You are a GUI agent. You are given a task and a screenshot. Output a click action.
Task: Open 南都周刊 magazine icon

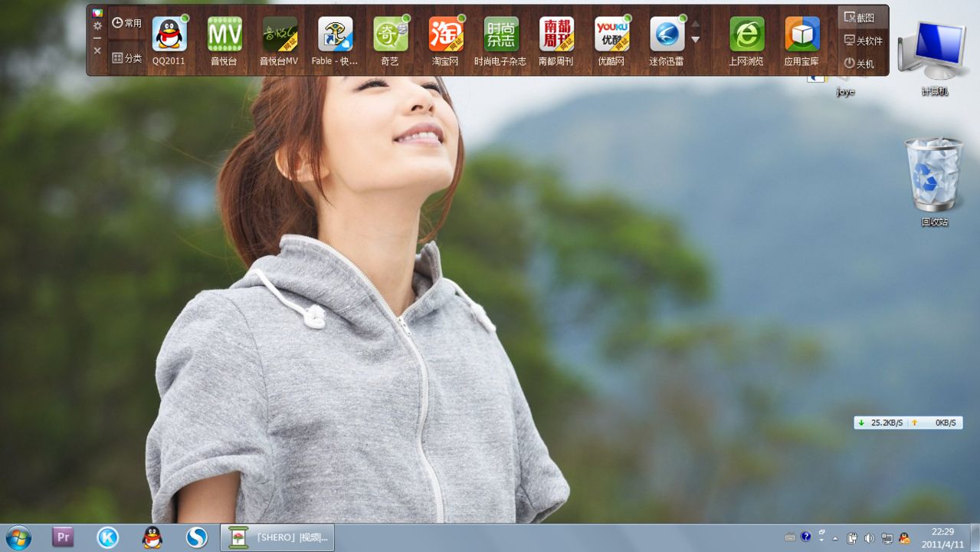coord(556,34)
